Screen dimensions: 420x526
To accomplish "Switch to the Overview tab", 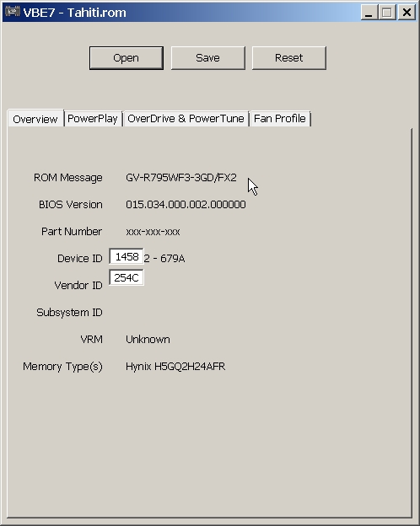I will tap(35, 119).
